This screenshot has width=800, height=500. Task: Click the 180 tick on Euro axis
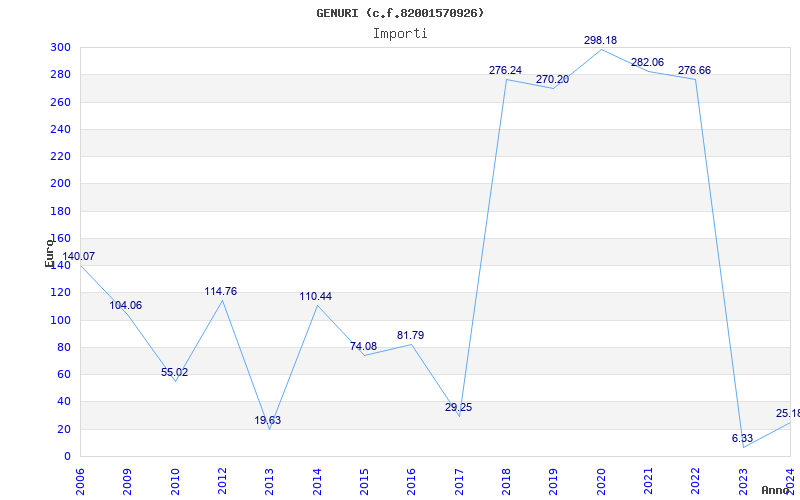pyautogui.click(x=60, y=211)
